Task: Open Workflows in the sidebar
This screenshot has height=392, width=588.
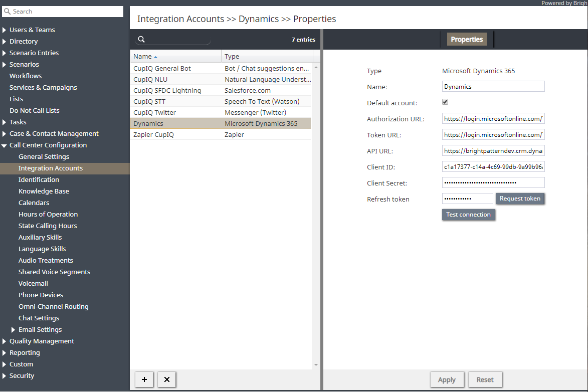Action: 26,76
